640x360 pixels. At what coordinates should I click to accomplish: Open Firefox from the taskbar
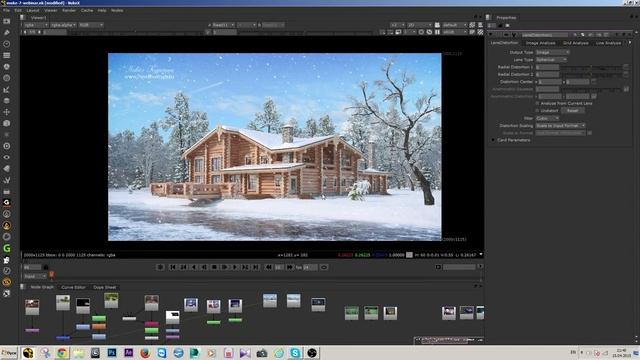click(145, 353)
